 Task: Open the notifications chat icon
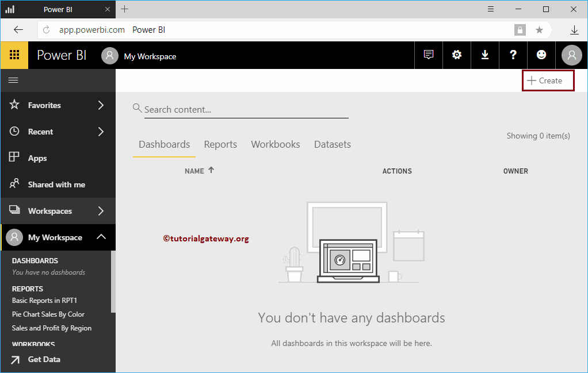point(429,55)
